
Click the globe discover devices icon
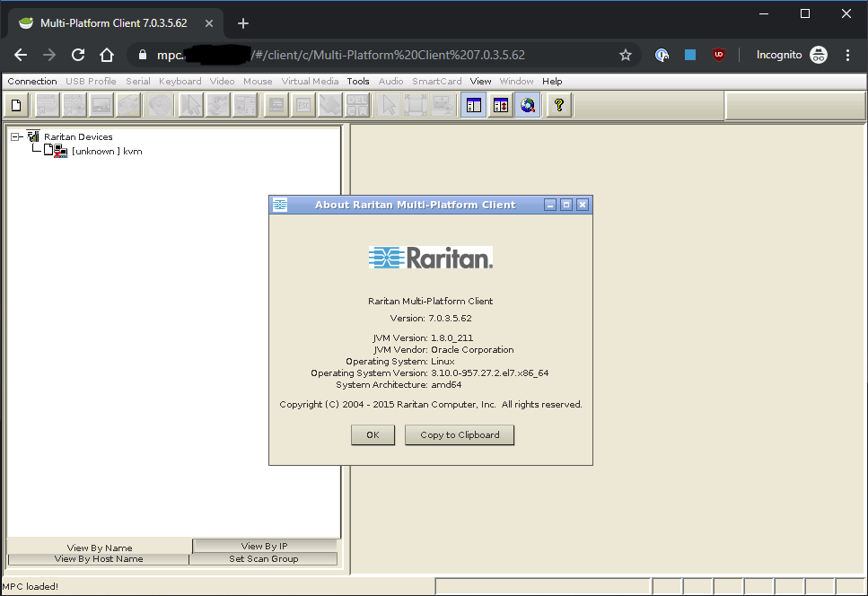coord(528,105)
